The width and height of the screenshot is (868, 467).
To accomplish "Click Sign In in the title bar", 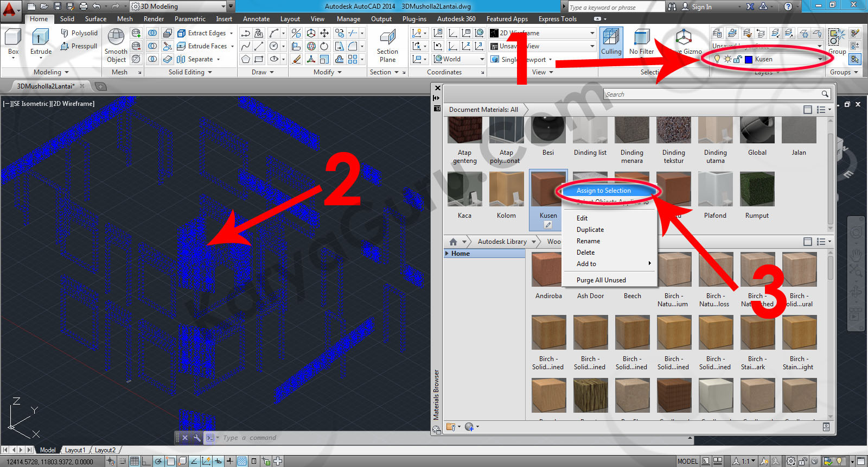I will coord(701,7).
